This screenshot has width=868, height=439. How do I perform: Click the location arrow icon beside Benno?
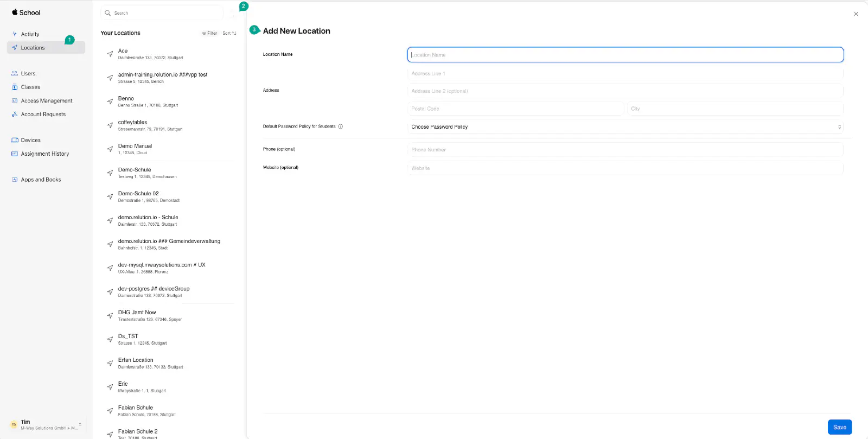(110, 101)
